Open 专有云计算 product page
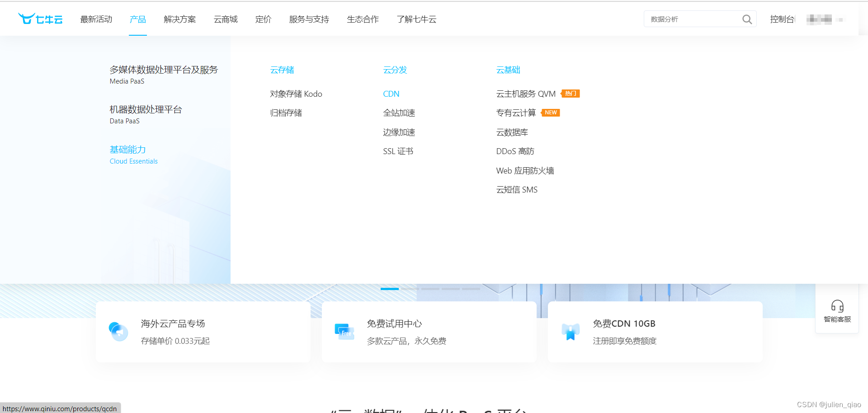The image size is (868, 413). coord(516,113)
